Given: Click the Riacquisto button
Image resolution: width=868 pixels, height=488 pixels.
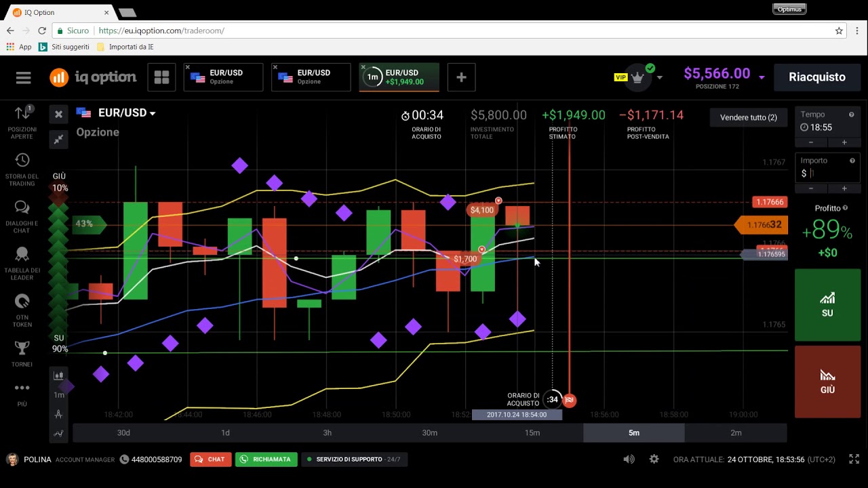Looking at the screenshot, I should click(817, 77).
